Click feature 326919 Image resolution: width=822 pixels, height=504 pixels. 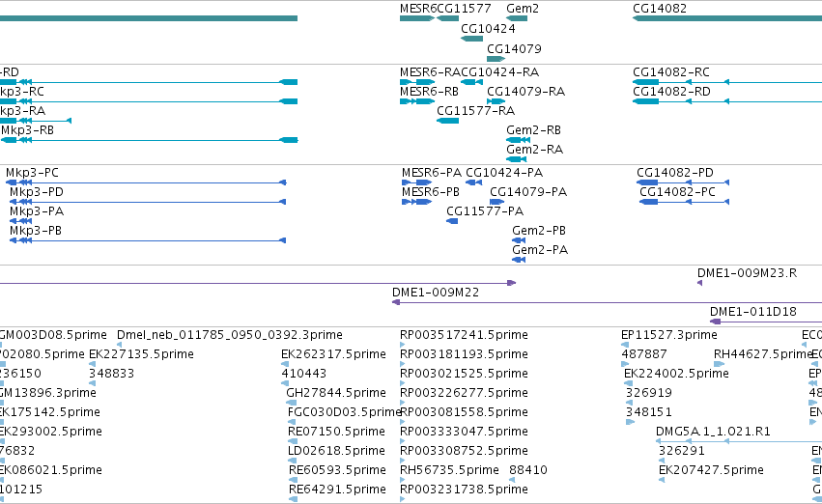pos(630,403)
